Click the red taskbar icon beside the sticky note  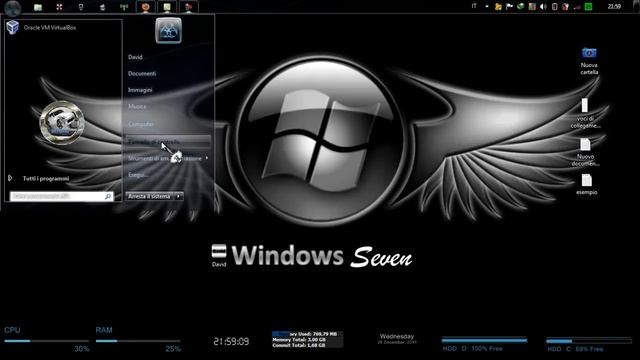189,7
